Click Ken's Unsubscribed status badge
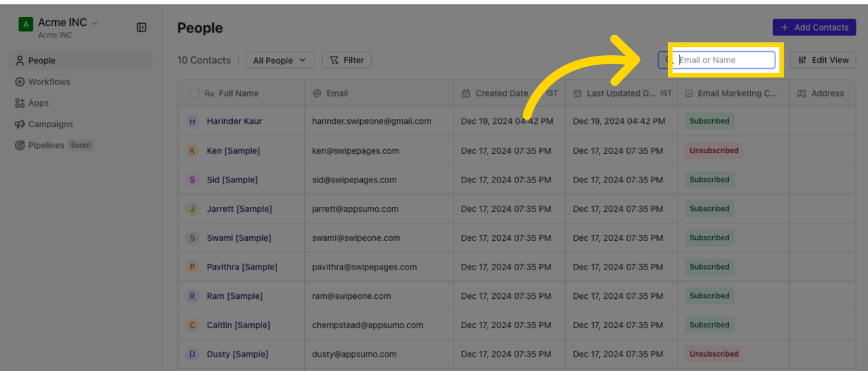Screen dimensions: 868x371 713,150
